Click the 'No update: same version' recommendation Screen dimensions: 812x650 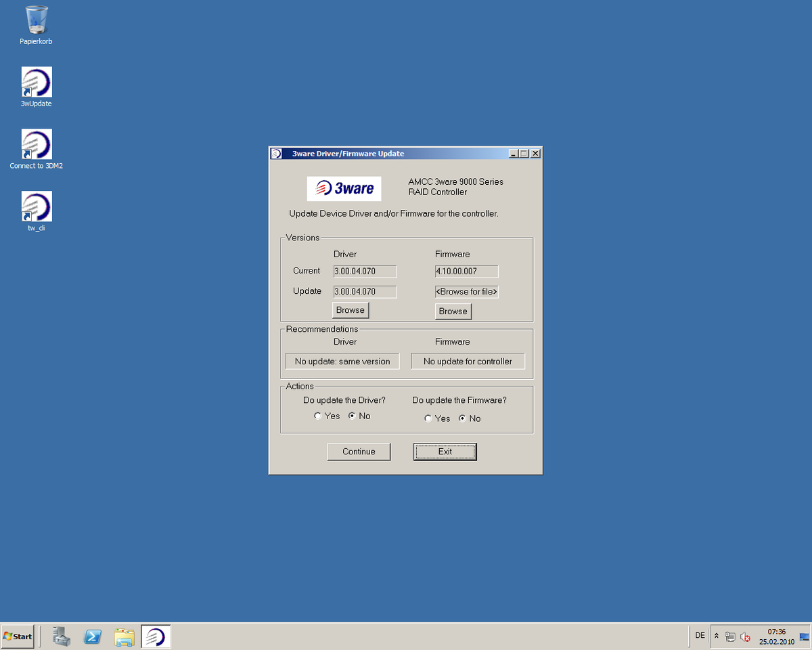tap(342, 362)
